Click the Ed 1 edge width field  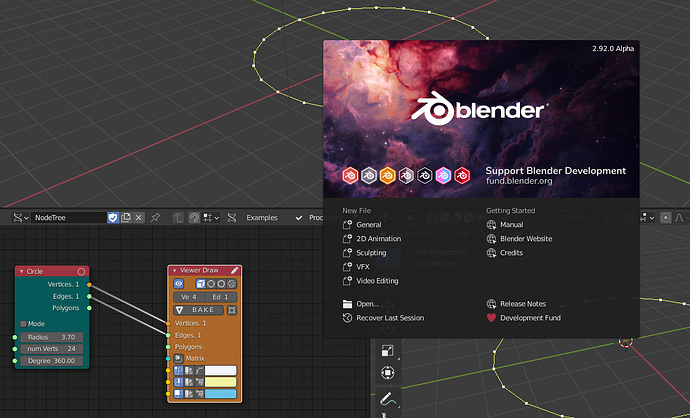click(221, 297)
